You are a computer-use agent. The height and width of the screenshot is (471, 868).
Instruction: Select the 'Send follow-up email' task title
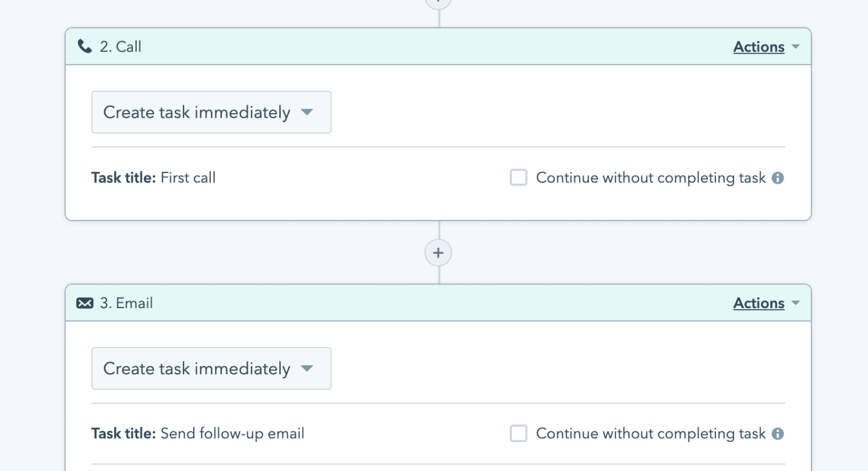232,434
